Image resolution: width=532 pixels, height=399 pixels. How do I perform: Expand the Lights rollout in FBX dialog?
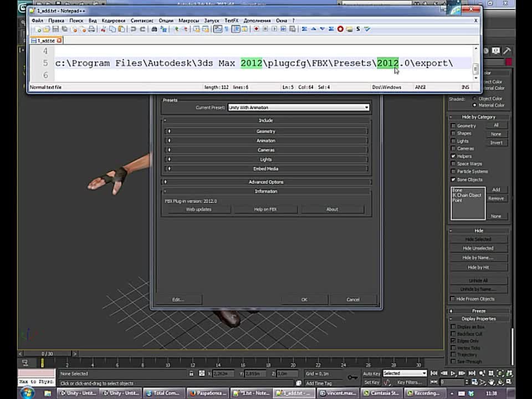point(266,160)
